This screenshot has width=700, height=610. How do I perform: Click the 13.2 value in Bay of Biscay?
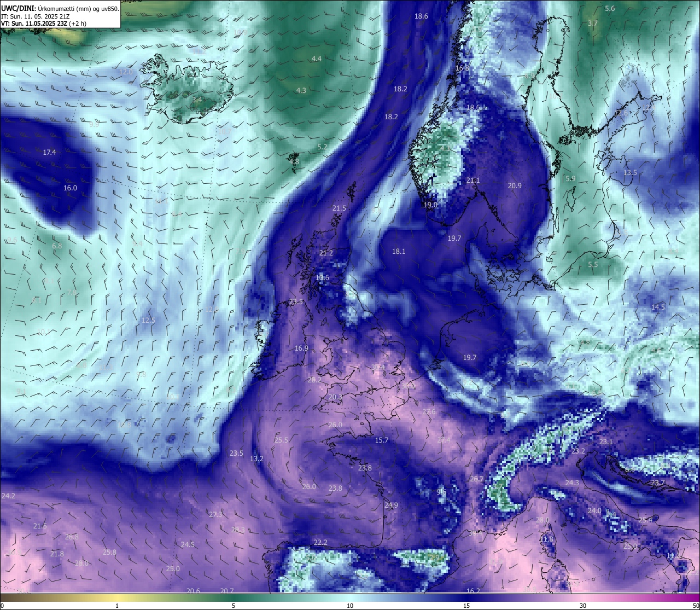click(x=256, y=458)
